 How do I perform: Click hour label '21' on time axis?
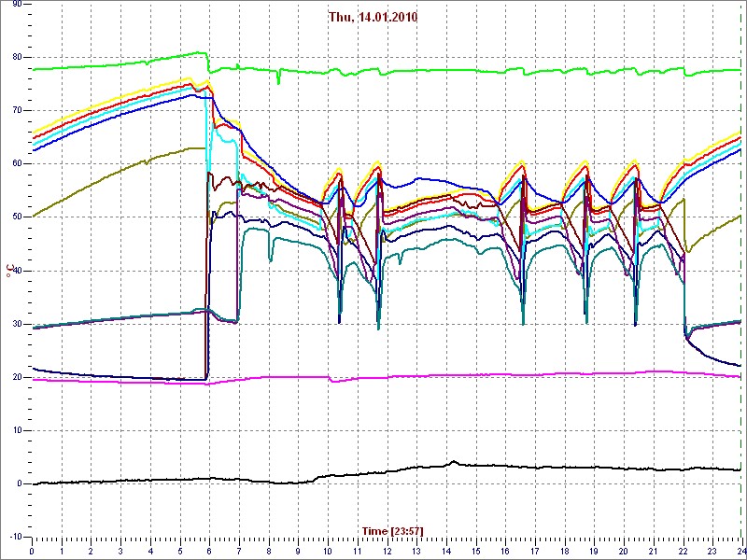653,551
